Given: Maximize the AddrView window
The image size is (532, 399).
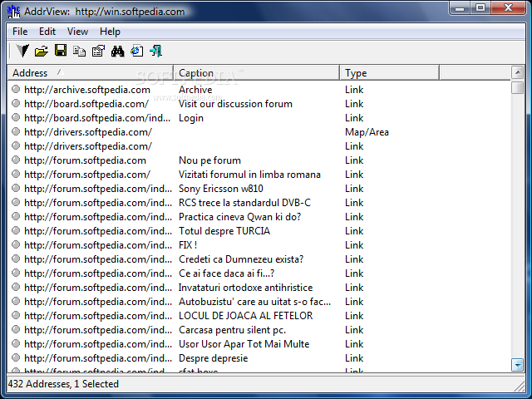Looking at the screenshot, I should point(480,7).
